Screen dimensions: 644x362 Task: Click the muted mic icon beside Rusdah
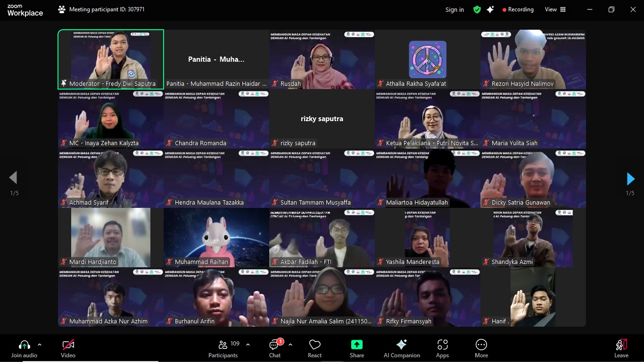click(x=275, y=83)
